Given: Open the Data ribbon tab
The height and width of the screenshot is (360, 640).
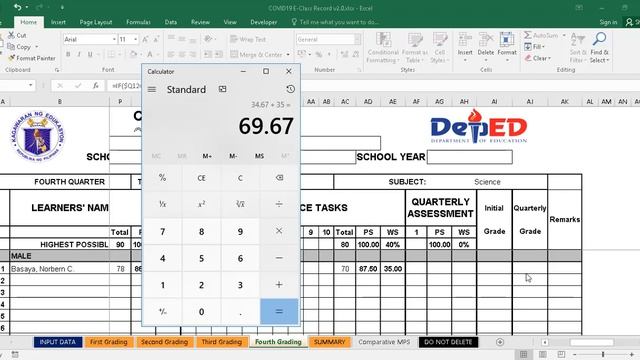Looking at the screenshot, I should (x=171, y=22).
